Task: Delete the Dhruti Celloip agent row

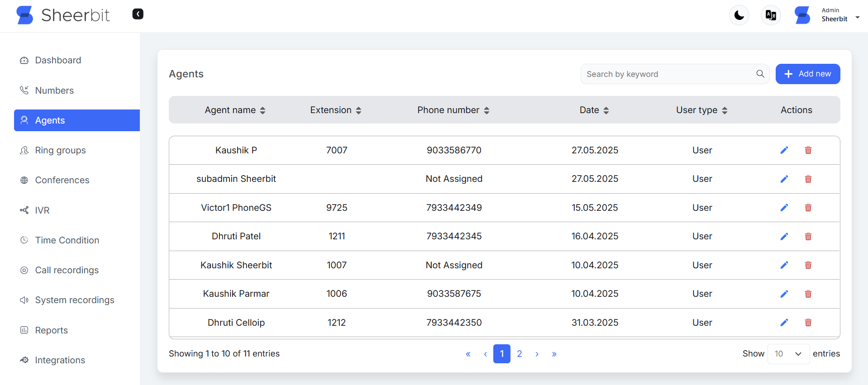Action: tap(808, 323)
